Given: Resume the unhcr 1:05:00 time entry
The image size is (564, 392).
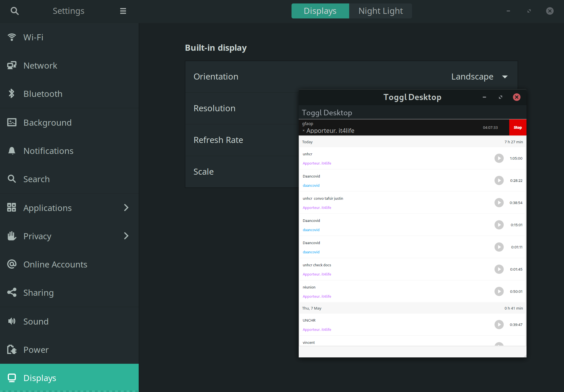Looking at the screenshot, I should (x=499, y=158).
